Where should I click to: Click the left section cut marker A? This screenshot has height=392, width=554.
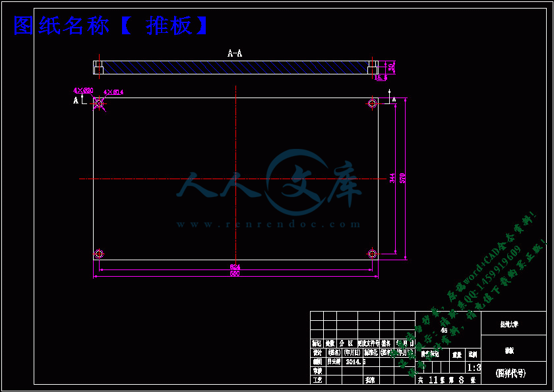pos(76,101)
